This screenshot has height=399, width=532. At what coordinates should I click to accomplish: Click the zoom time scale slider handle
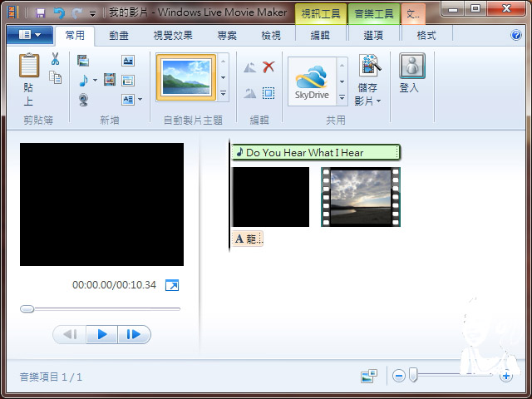tap(413, 375)
